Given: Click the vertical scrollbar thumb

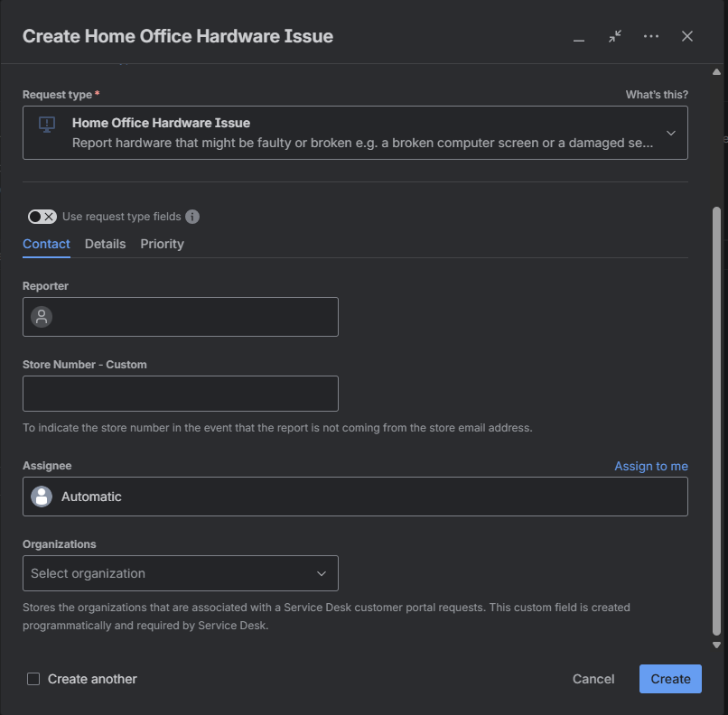Looking at the screenshot, I should click(x=716, y=422).
